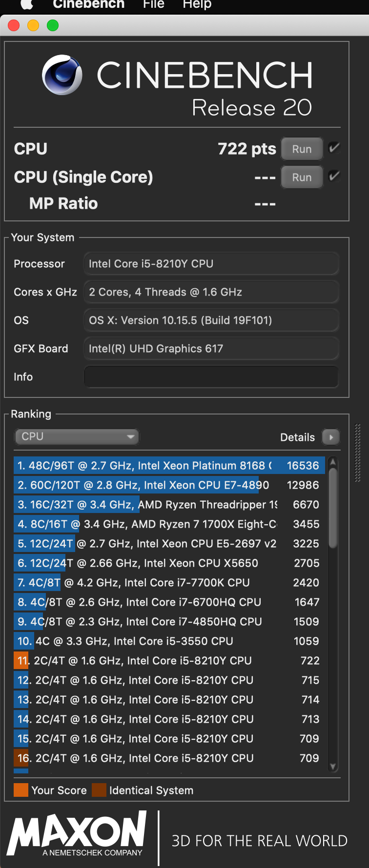Screen dimensions: 369x868
Task: Select ranking row 13 scoring 714
Action: [x=169, y=700]
